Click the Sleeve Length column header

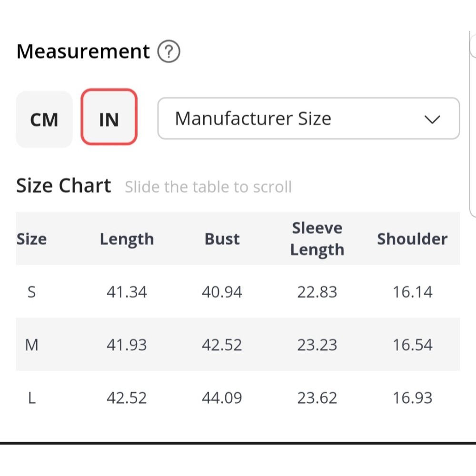click(317, 238)
